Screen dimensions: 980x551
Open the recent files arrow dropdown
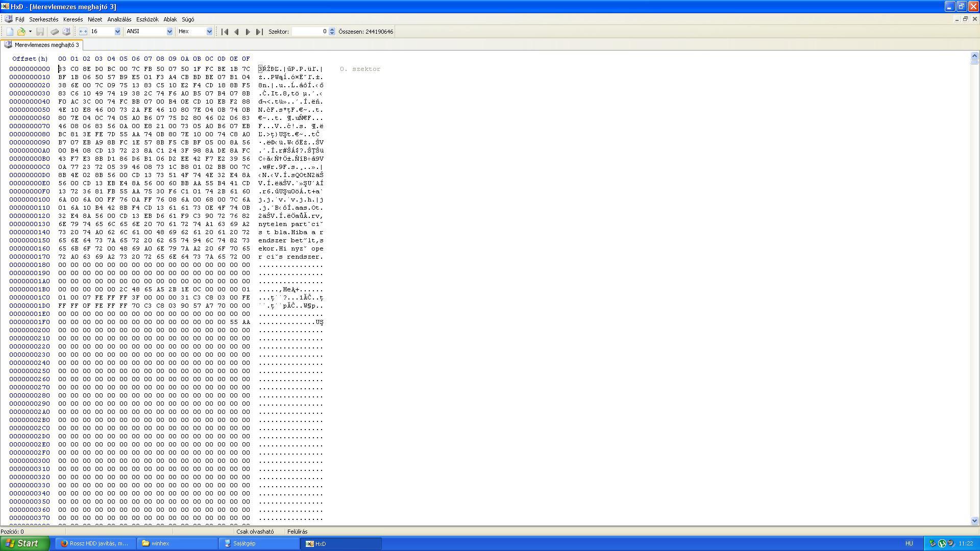30,32
